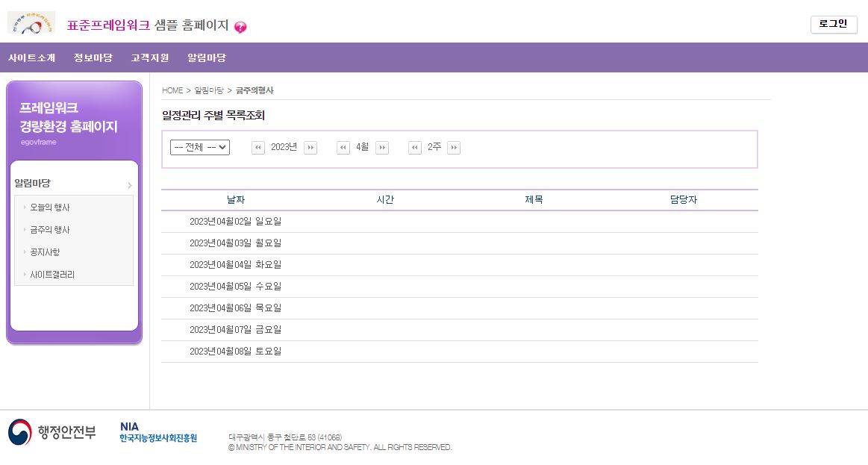Click the 행정안전부 footer logo
Viewport: 868px width, 465px height.
pyautogui.click(x=52, y=433)
